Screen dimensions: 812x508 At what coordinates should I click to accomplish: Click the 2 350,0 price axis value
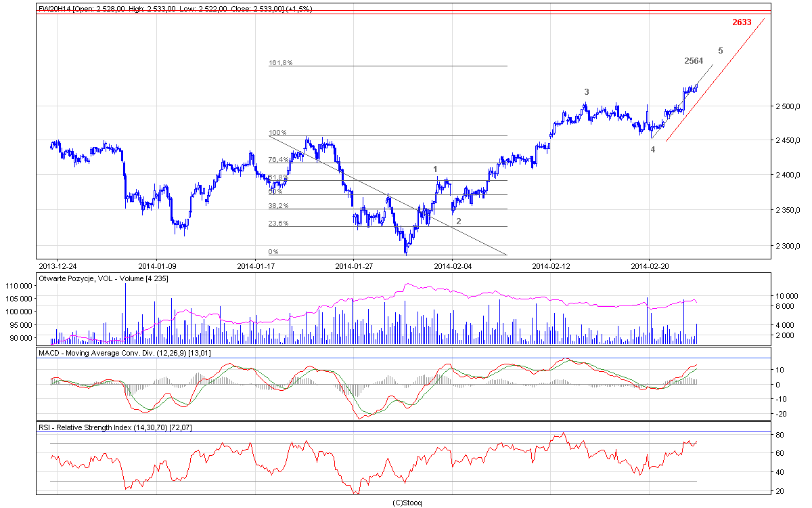coord(789,211)
